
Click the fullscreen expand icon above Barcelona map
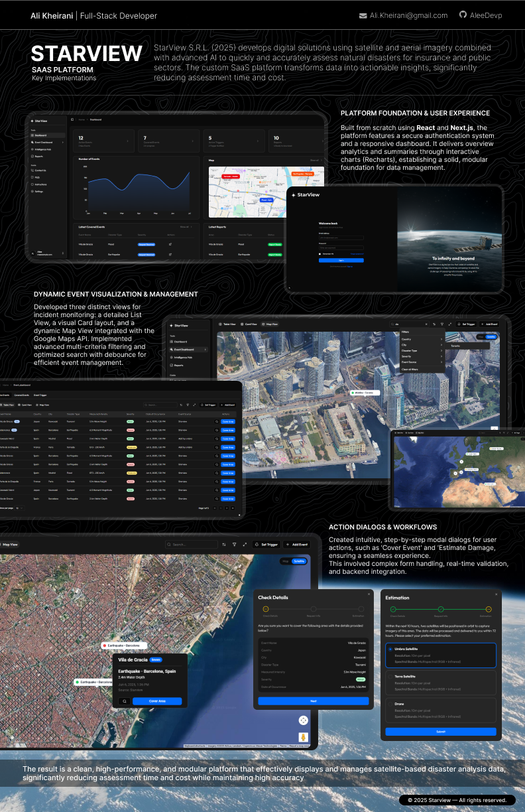tap(245, 544)
